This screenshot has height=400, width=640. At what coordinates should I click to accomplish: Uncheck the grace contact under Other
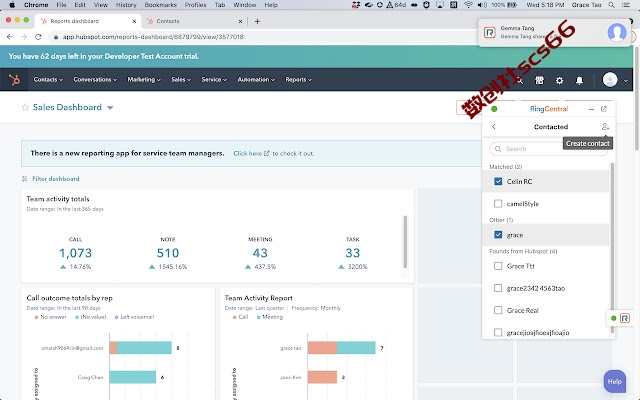pyautogui.click(x=498, y=235)
